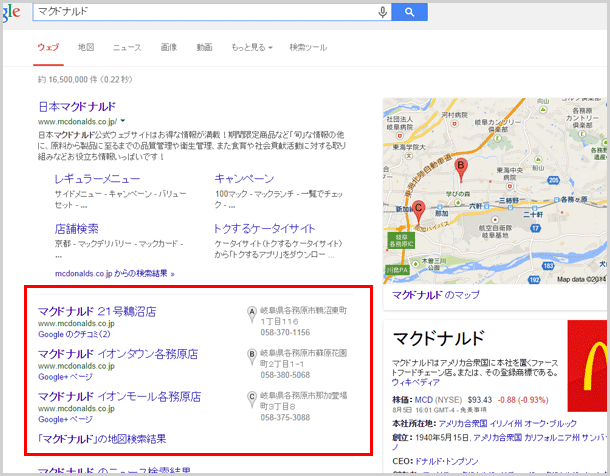This screenshot has width=610, height=476.
Task: Open Google+ ページ under イオンモール各務原店
Action: 65,419
